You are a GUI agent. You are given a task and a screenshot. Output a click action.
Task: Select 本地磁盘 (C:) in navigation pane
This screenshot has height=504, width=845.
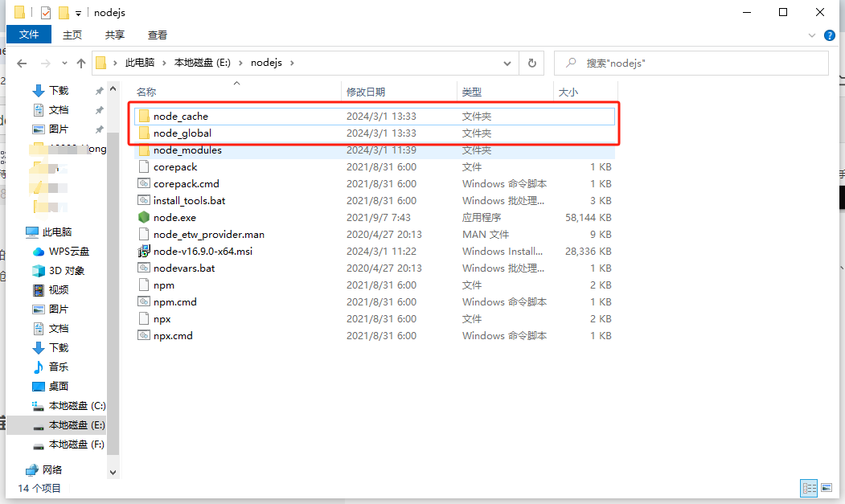click(x=76, y=405)
